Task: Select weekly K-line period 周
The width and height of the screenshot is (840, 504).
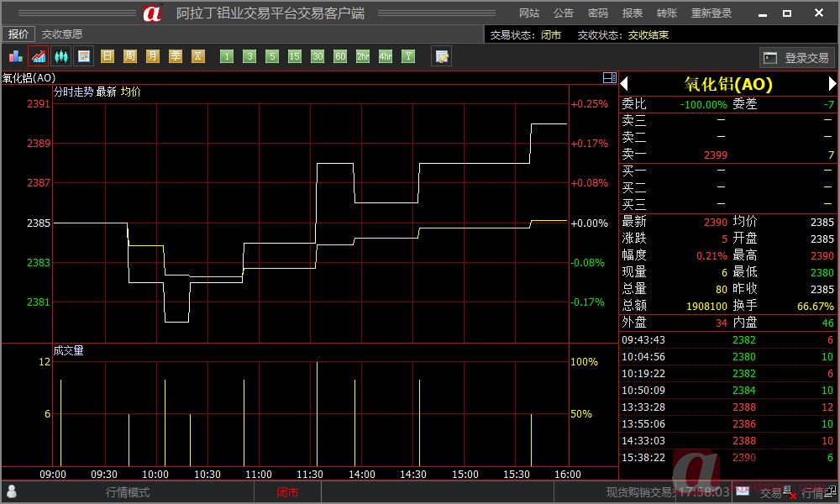Action: click(130, 56)
